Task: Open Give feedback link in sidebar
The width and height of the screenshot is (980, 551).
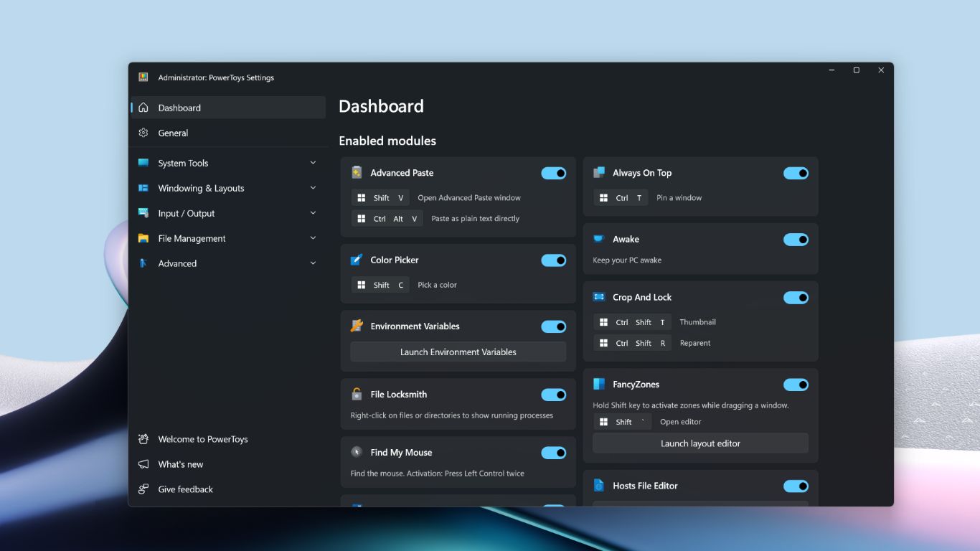Action: (x=185, y=489)
